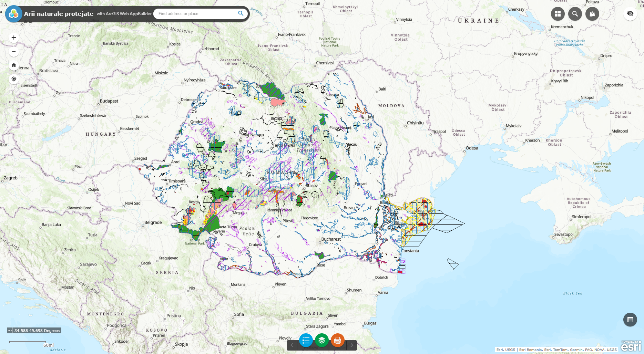Click the Arii naturale protejate app logo

(14, 14)
